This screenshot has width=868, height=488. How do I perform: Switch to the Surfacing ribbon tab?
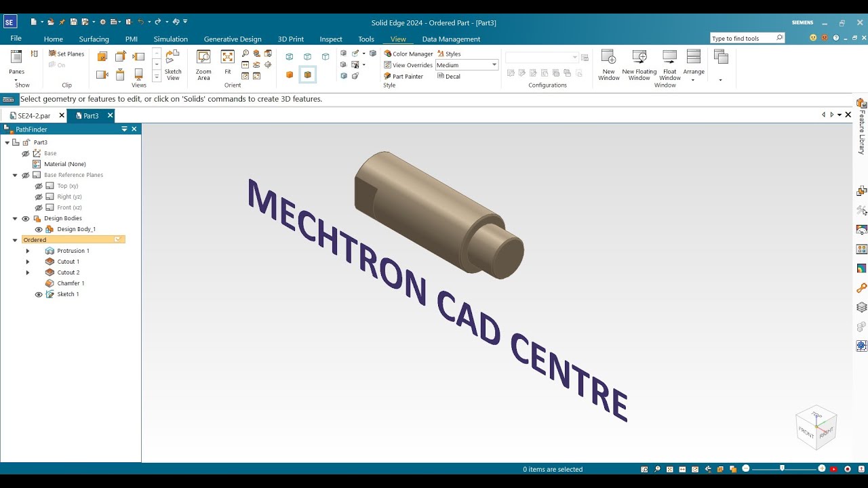(94, 39)
